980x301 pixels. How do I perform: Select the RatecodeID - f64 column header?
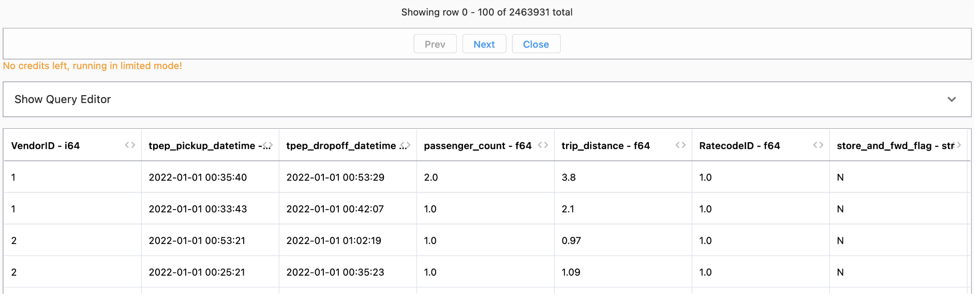(x=739, y=146)
